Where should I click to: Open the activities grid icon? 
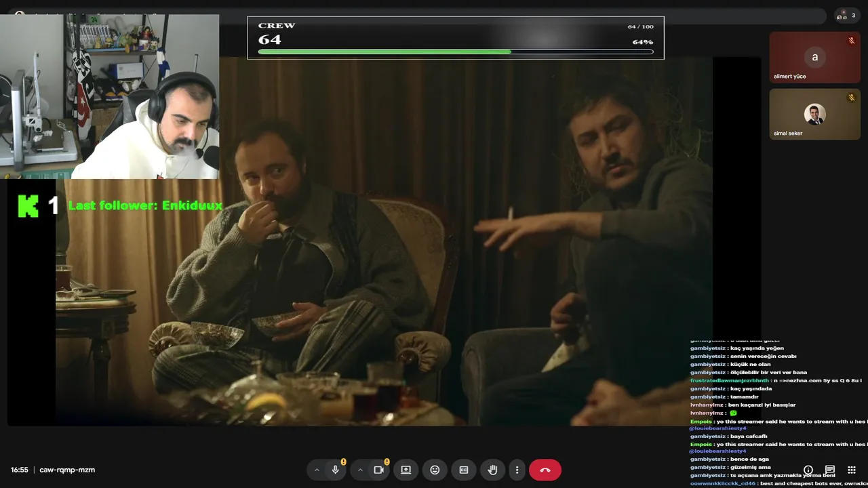click(852, 470)
